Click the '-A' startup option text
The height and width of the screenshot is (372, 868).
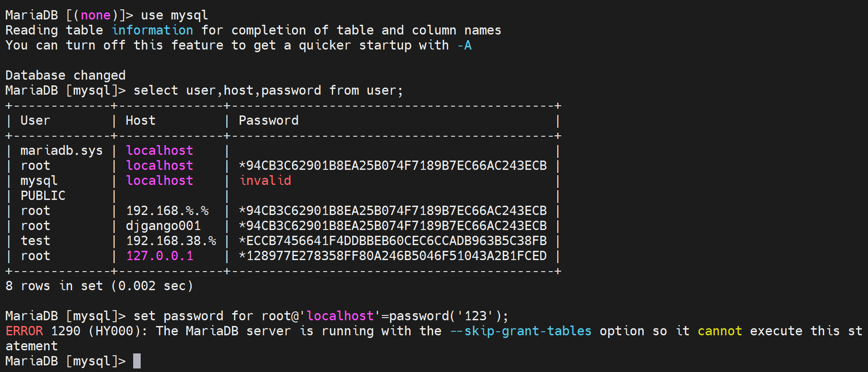tap(465, 45)
